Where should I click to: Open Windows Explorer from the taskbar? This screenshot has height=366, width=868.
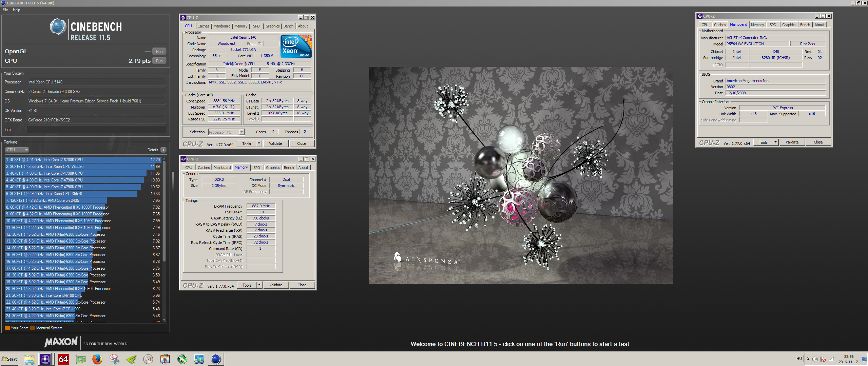[30, 359]
